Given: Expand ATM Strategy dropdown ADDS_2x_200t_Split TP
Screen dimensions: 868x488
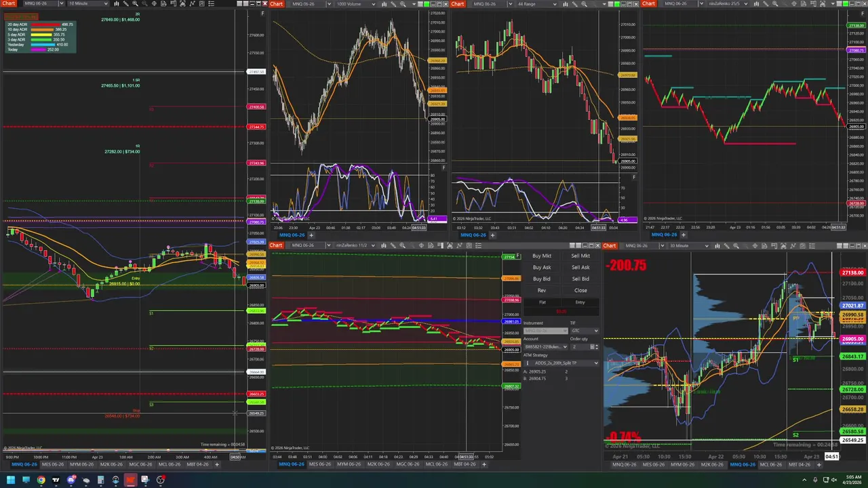Looking at the screenshot, I should [x=561, y=363].
